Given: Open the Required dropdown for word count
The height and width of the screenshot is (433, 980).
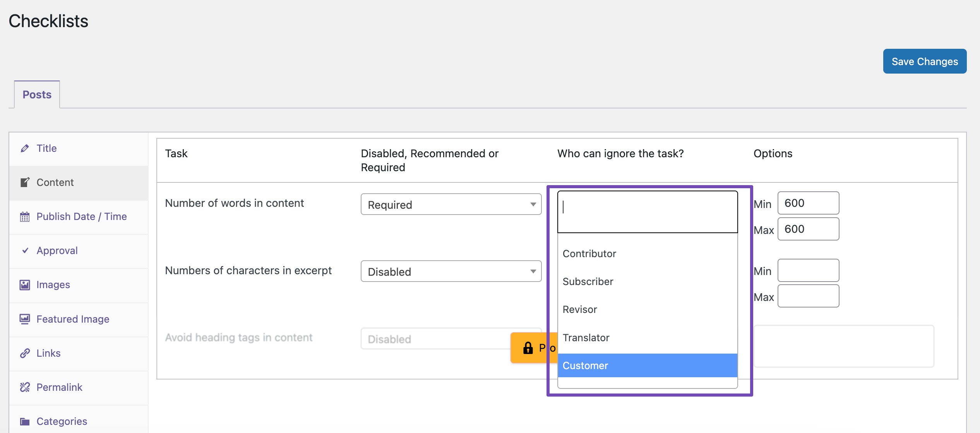Looking at the screenshot, I should pos(451,204).
